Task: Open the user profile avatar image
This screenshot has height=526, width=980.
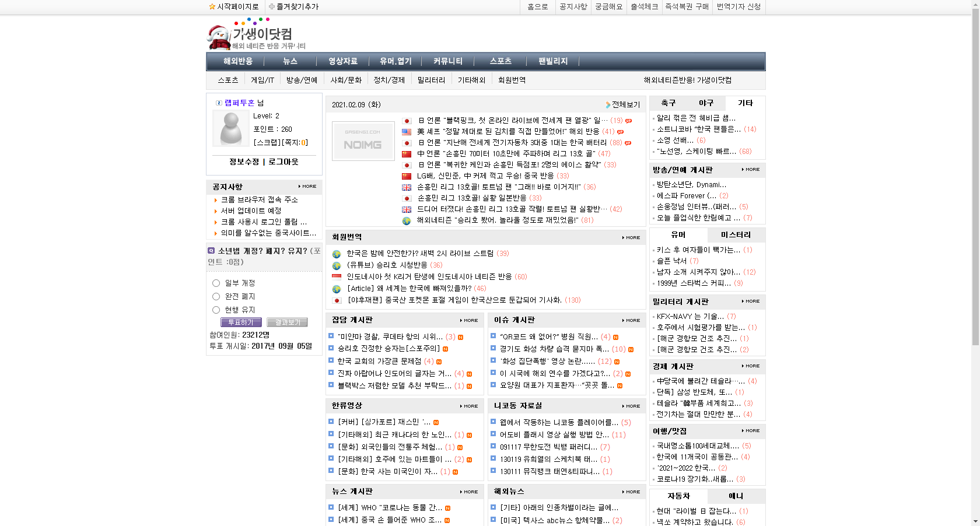Action: 231,128
